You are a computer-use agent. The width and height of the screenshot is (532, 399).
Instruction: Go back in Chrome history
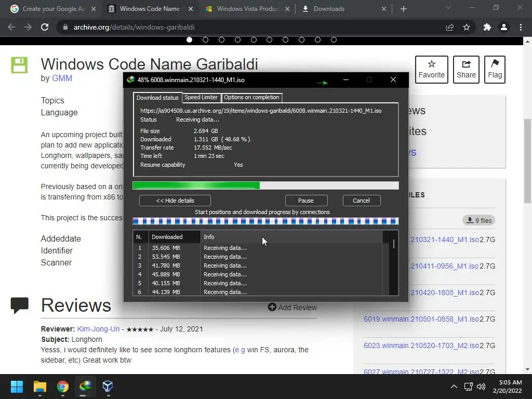tap(11, 27)
